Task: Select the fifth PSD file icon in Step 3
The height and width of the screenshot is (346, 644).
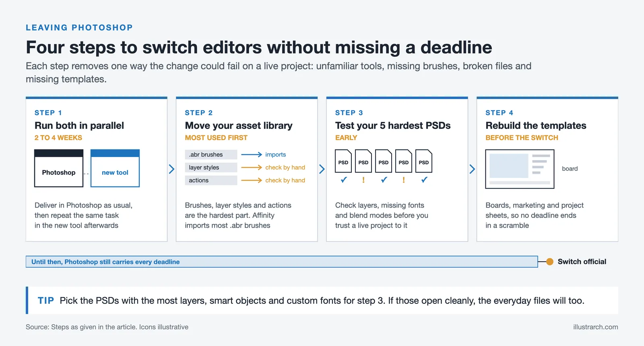Action: click(x=424, y=161)
